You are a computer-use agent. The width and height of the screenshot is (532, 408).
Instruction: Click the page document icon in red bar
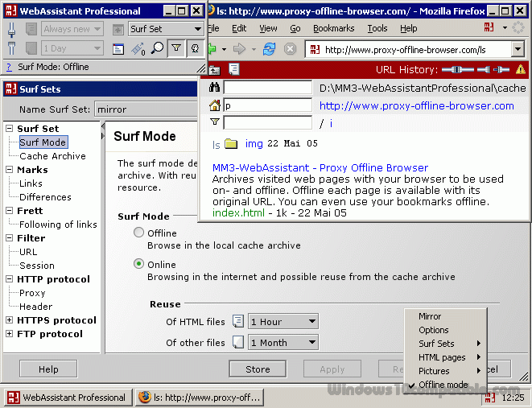pos(234,69)
